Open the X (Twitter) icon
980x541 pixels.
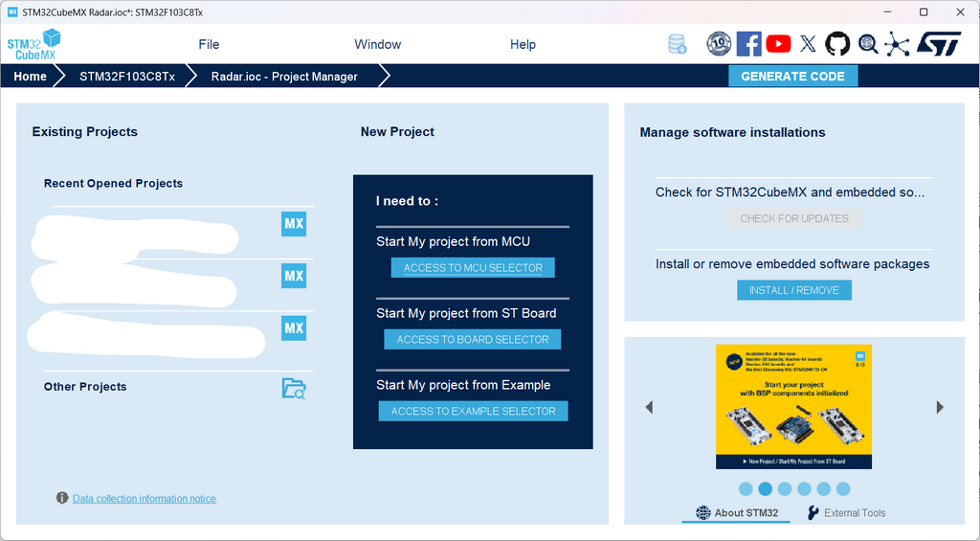pos(808,44)
